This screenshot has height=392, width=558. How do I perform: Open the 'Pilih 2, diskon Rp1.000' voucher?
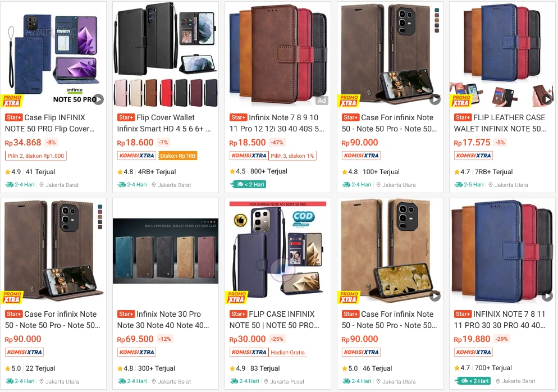35,156
